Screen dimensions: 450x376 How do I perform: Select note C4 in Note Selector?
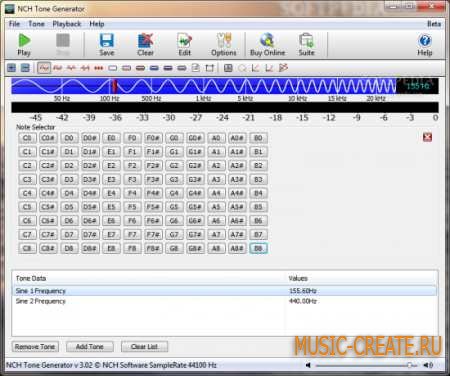click(x=27, y=193)
